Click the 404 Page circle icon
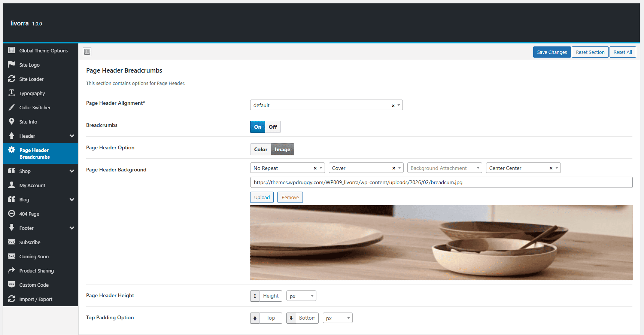The image size is (644, 335). point(12,213)
